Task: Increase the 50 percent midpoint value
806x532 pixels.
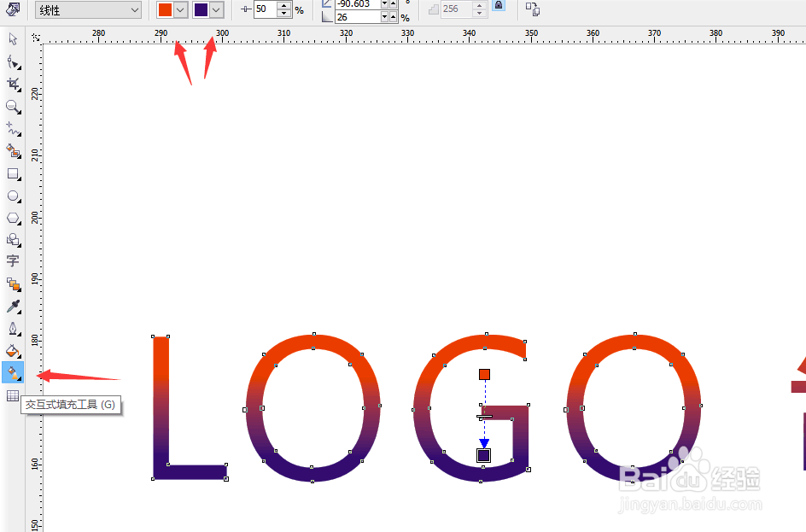Action: pos(283,5)
